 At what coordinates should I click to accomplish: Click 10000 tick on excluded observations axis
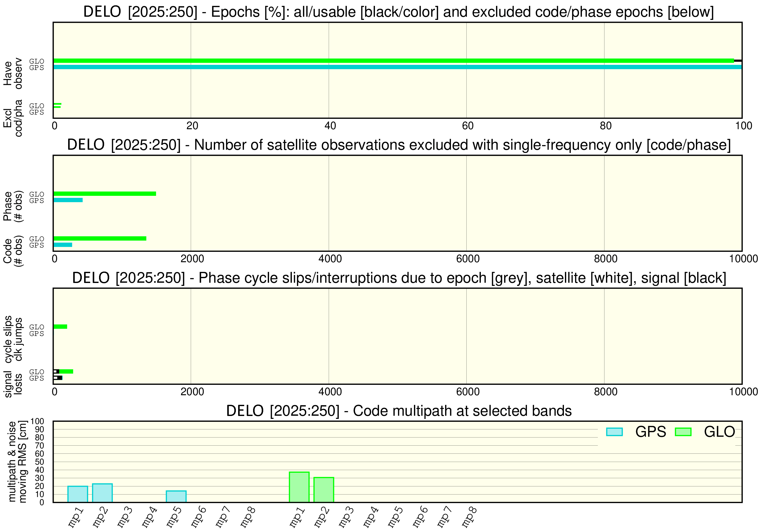(x=744, y=259)
